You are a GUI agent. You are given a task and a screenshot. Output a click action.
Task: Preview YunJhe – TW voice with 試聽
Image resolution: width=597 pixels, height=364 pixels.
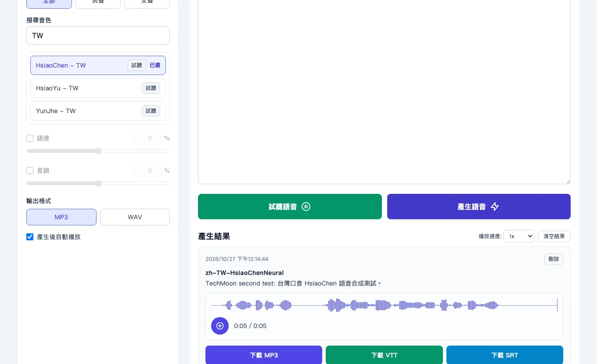[x=151, y=111]
